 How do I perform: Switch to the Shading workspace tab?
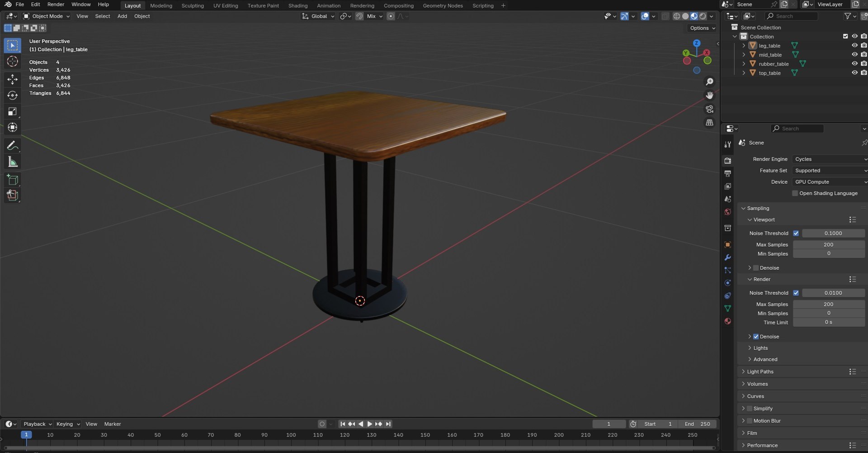[x=298, y=6]
